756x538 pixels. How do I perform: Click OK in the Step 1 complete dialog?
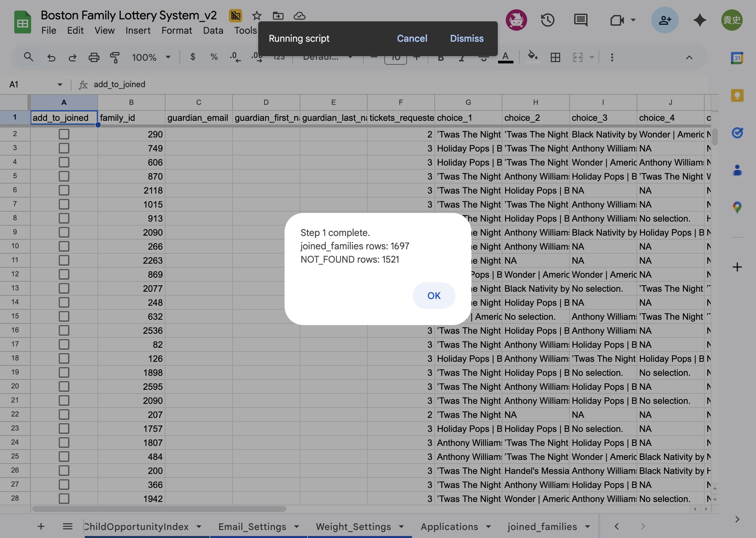point(434,296)
